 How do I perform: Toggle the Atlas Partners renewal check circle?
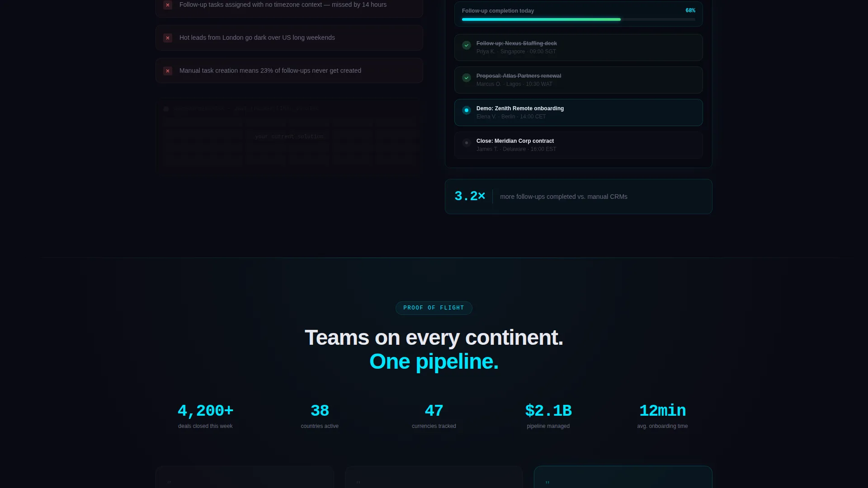(467, 78)
